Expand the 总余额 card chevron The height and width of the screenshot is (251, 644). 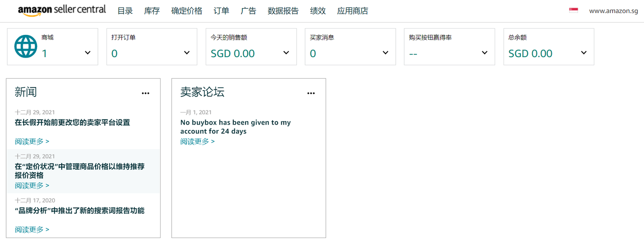click(x=584, y=53)
